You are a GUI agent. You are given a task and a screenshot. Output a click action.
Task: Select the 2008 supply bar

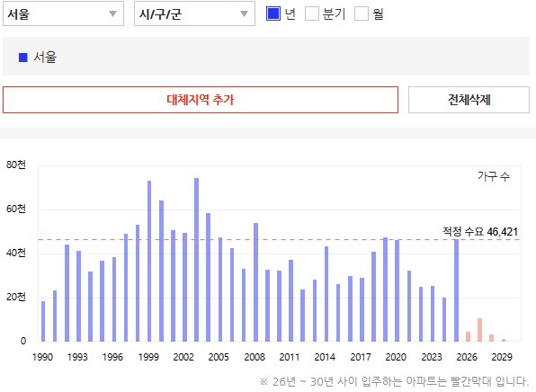click(255, 282)
